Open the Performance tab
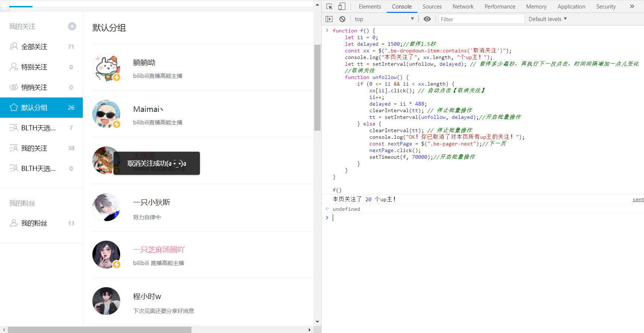Screen dimensions: 644x333 (x=500, y=6)
